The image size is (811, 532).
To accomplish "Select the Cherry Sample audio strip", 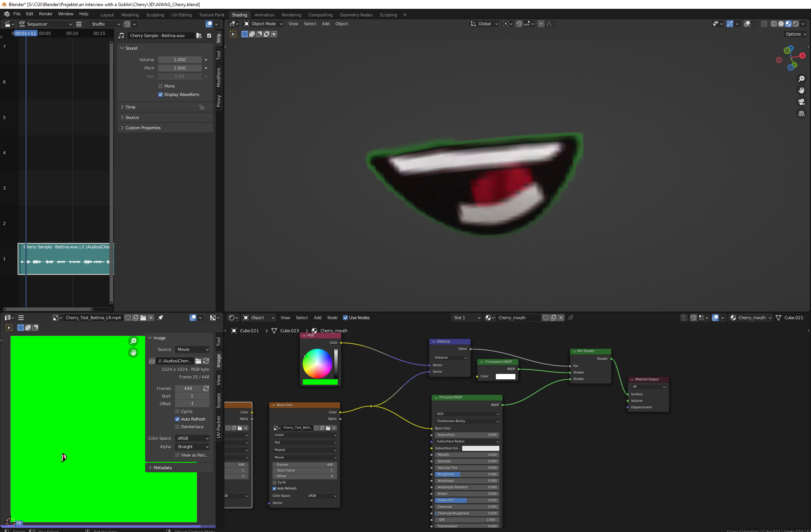I will click(x=65, y=259).
